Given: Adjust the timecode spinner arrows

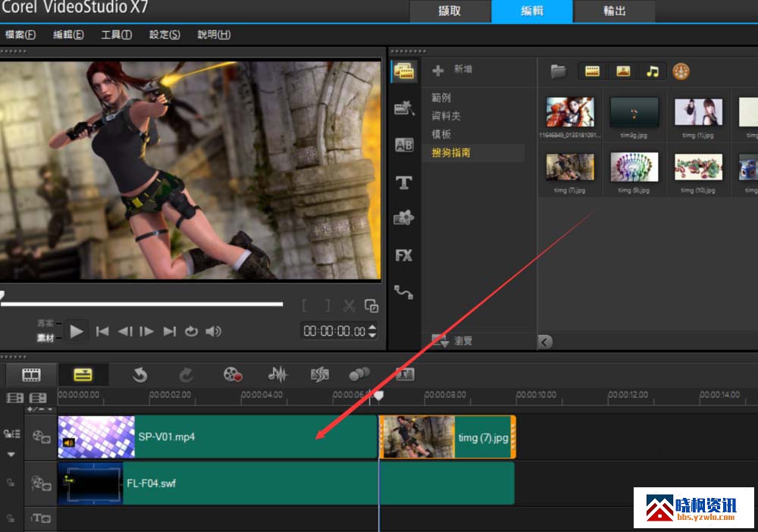Looking at the screenshot, I should pos(372,331).
